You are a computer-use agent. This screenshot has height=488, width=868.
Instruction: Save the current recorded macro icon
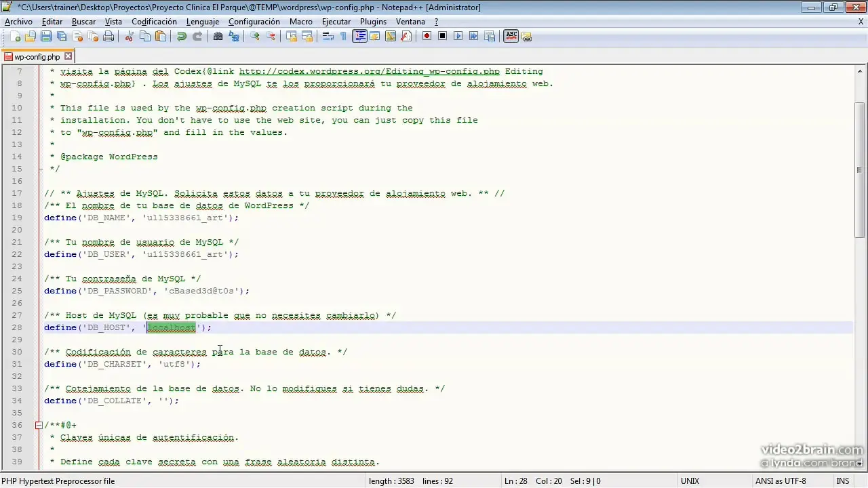[x=489, y=36]
